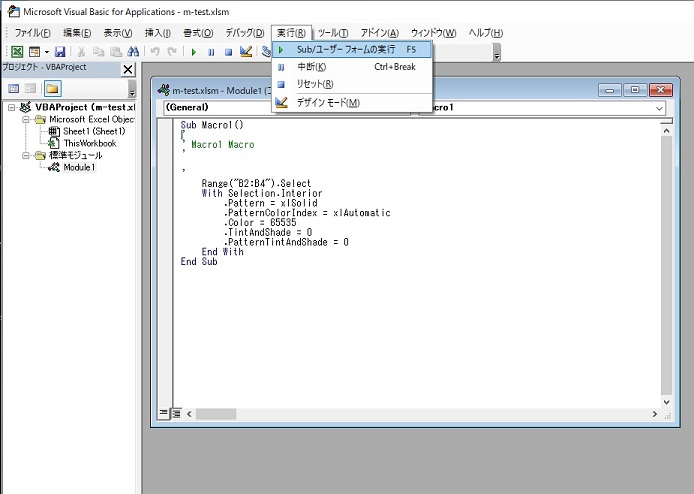Choose 中断(K) from the Run menu

[352, 67]
